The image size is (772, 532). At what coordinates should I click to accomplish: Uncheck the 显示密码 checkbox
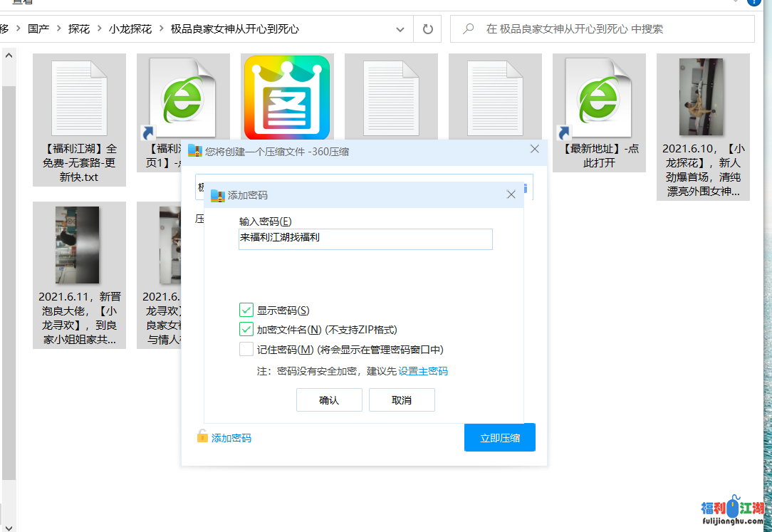(x=246, y=310)
